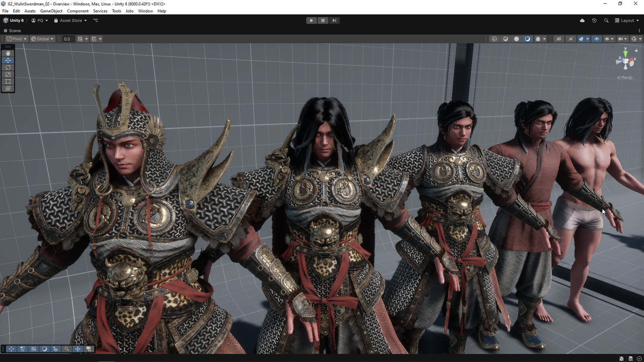Toggle grid visibility button
This screenshot has width=644, height=362.
point(80,39)
